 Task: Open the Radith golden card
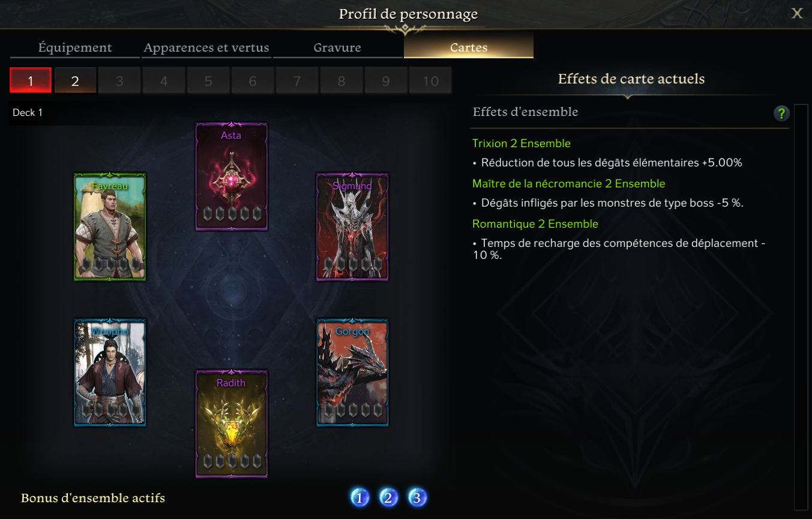pos(232,423)
